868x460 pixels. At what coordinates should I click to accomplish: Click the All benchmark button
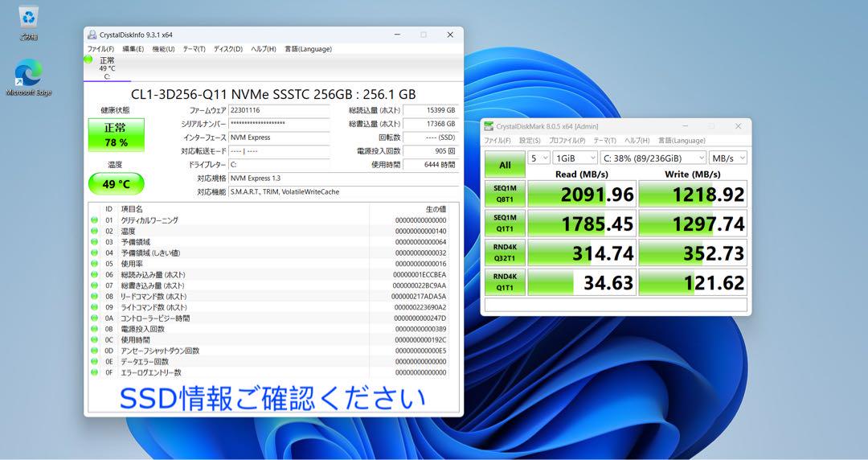tap(505, 165)
